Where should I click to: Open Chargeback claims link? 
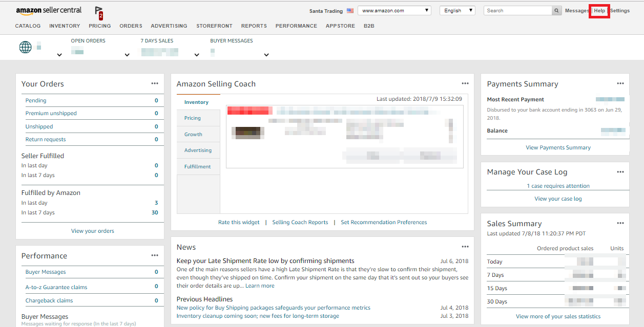[49, 301]
